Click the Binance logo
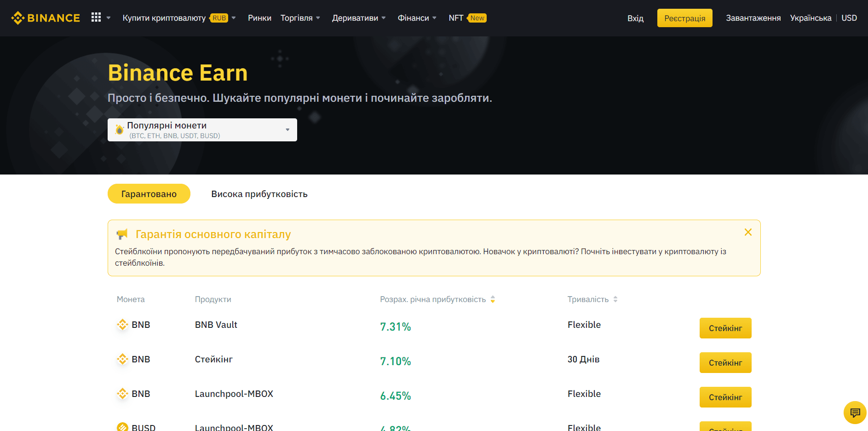Viewport: 868px width, 431px height. tap(46, 18)
